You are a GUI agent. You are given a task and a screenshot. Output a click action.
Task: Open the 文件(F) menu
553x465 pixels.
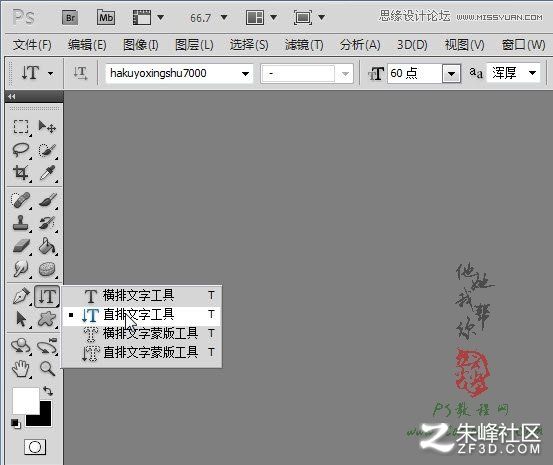[x=32, y=45]
